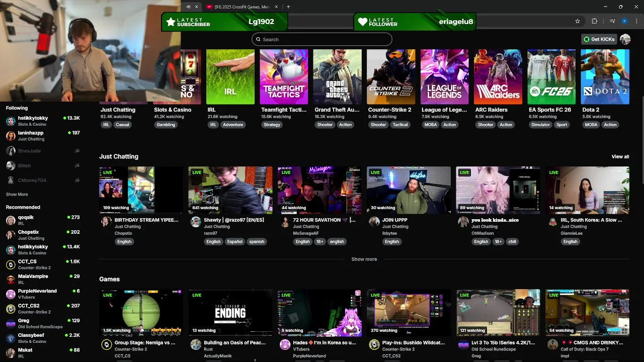Screen dimensions: 644x362
Task: Open ARC Raiders category cover
Action: click(498, 76)
